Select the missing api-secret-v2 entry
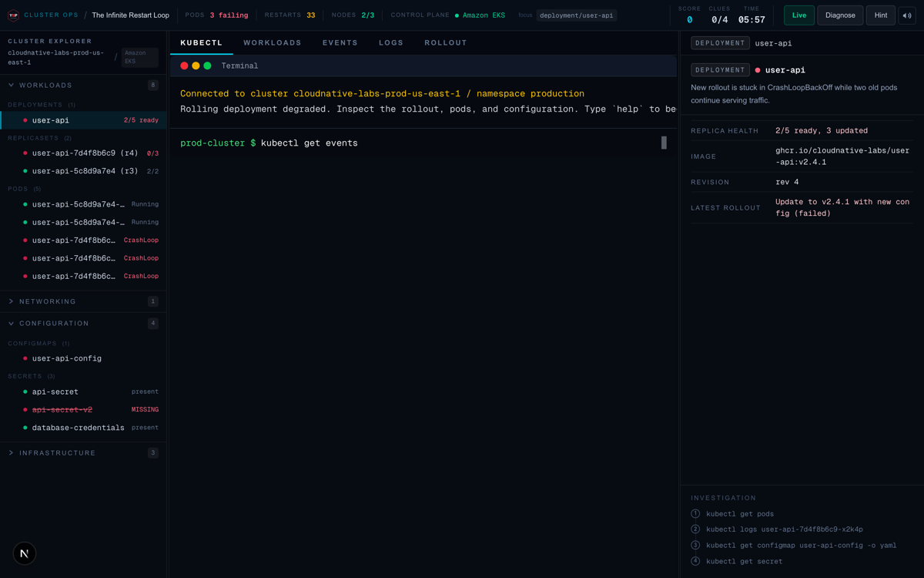The height and width of the screenshot is (578, 924). [x=83, y=410]
